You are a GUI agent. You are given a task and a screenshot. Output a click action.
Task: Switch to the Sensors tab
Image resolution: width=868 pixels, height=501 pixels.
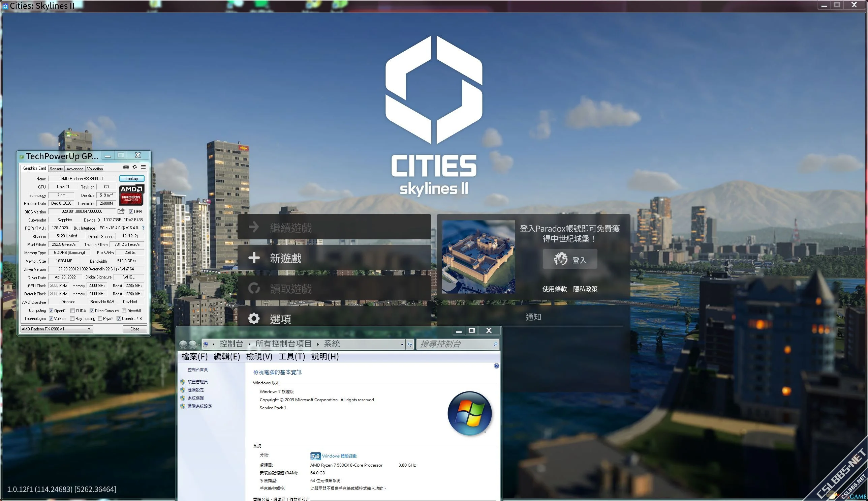[56, 169]
